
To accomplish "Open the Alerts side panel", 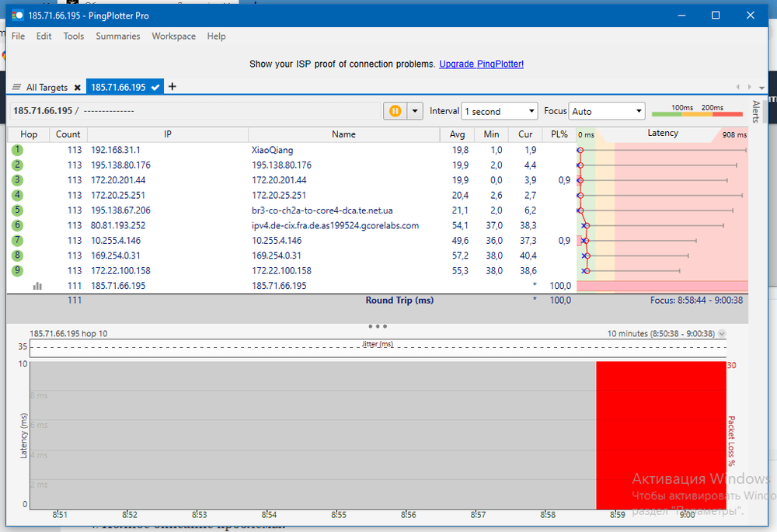I will point(755,112).
